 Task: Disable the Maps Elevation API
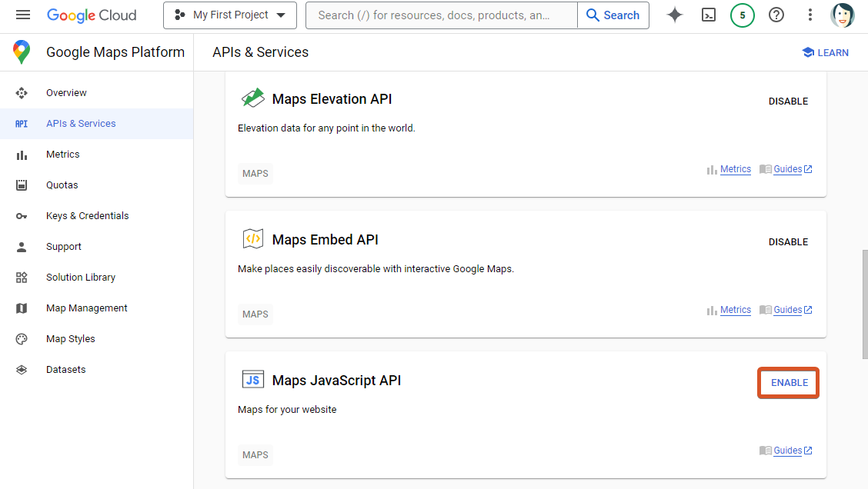(x=788, y=101)
